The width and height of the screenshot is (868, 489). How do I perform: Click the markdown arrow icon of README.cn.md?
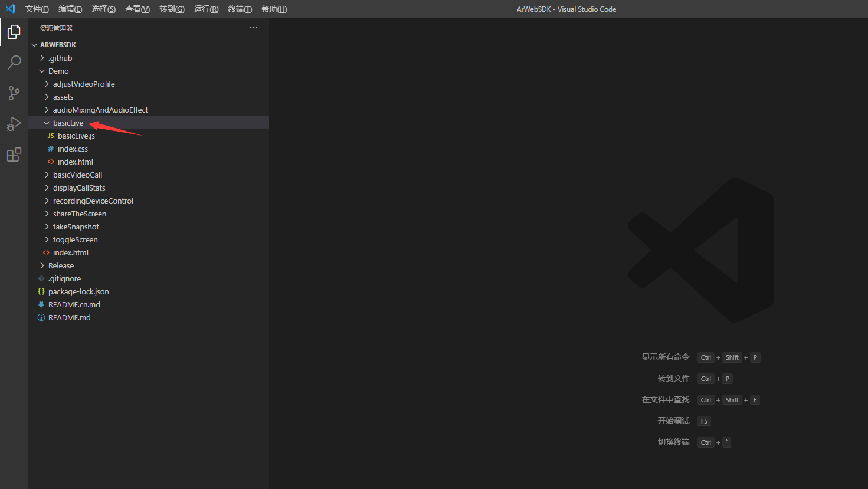click(x=41, y=304)
